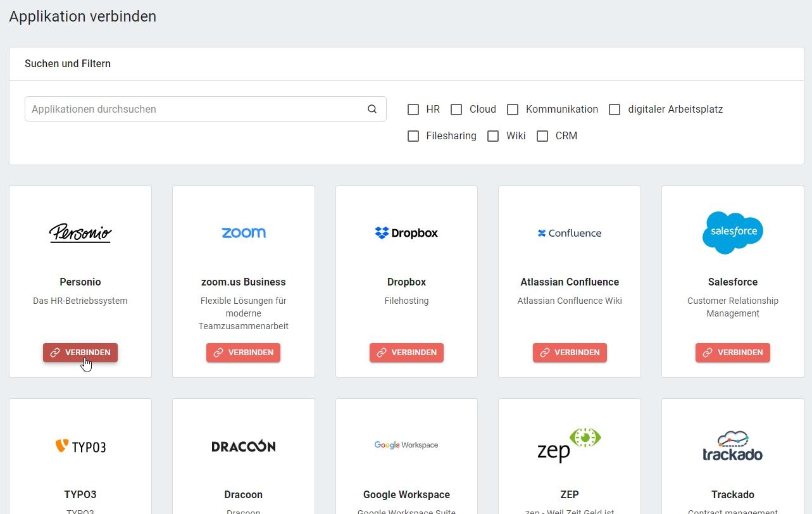Click the Personio logo
This screenshot has height=514, width=812.
(x=80, y=233)
